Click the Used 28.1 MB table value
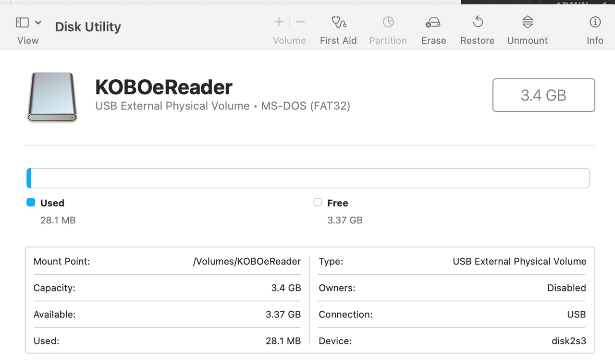This screenshot has width=615, height=364. click(283, 341)
